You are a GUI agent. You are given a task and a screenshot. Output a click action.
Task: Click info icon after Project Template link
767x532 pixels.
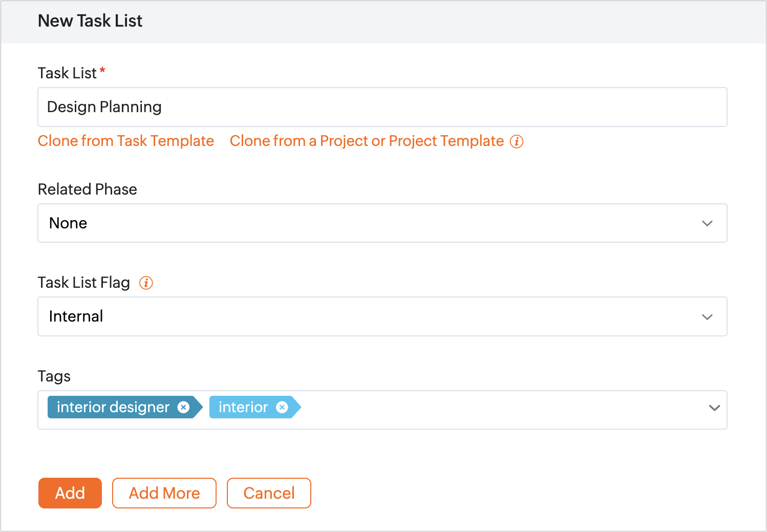517,141
